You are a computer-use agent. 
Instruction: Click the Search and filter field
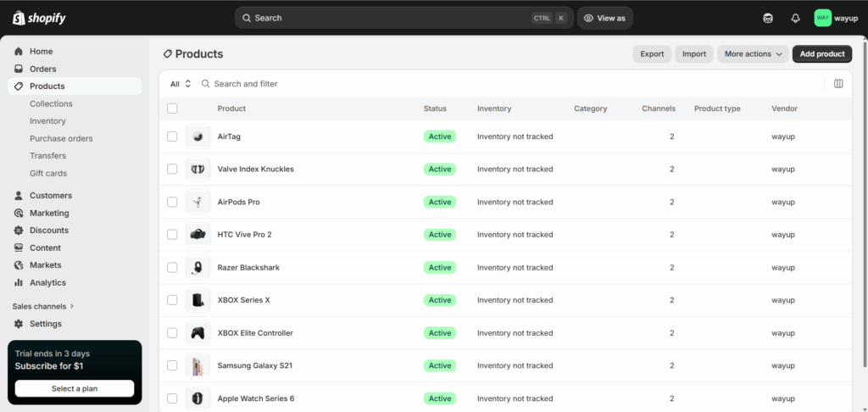tap(509, 84)
